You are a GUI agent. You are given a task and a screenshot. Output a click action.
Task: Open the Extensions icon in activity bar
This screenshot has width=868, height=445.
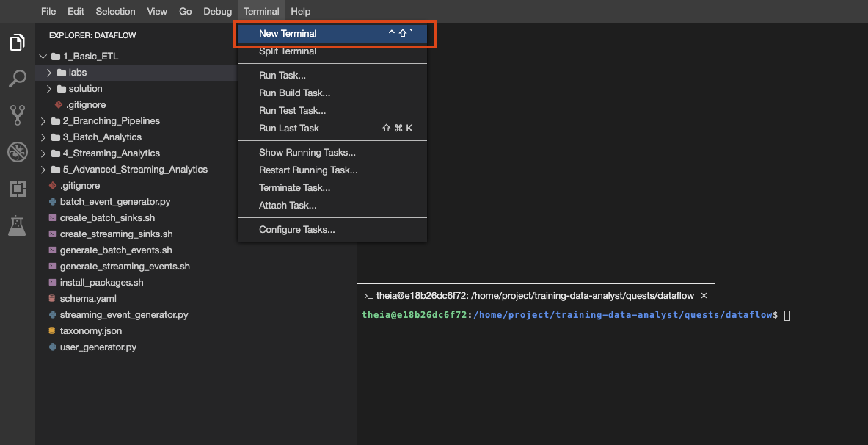click(17, 189)
